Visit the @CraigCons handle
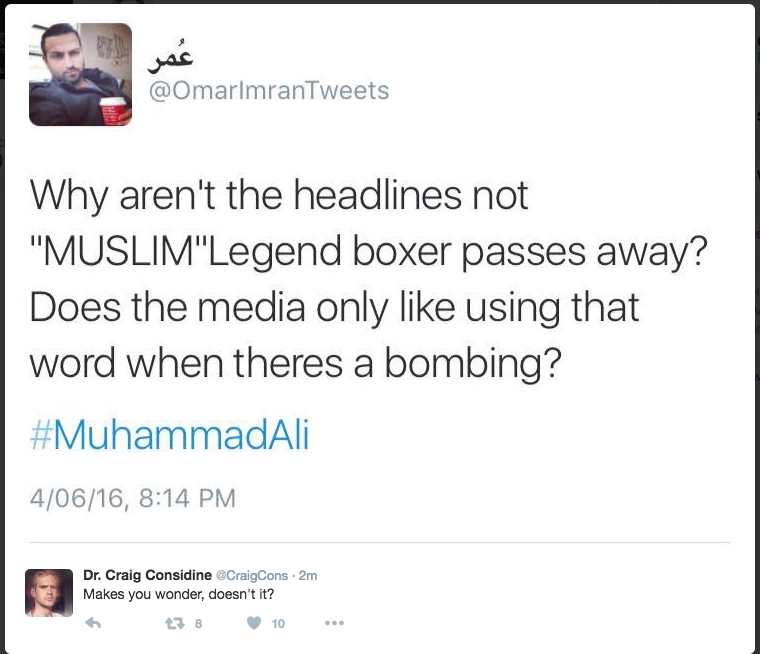 [x=252, y=575]
